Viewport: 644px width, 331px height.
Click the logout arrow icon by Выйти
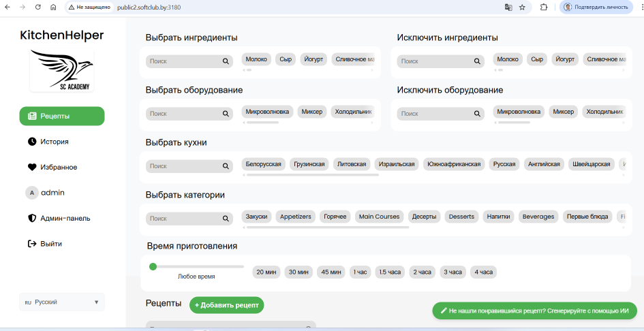point(32,244)
